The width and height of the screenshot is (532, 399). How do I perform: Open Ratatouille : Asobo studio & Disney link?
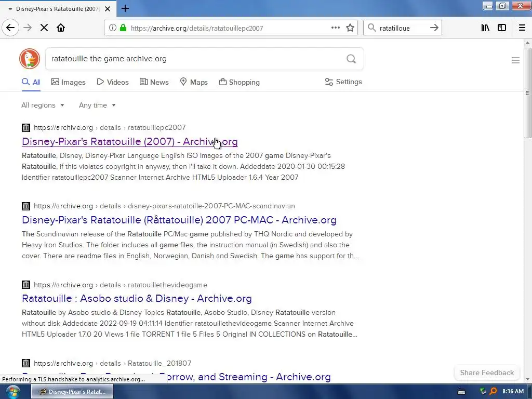(x=137, y=299)
